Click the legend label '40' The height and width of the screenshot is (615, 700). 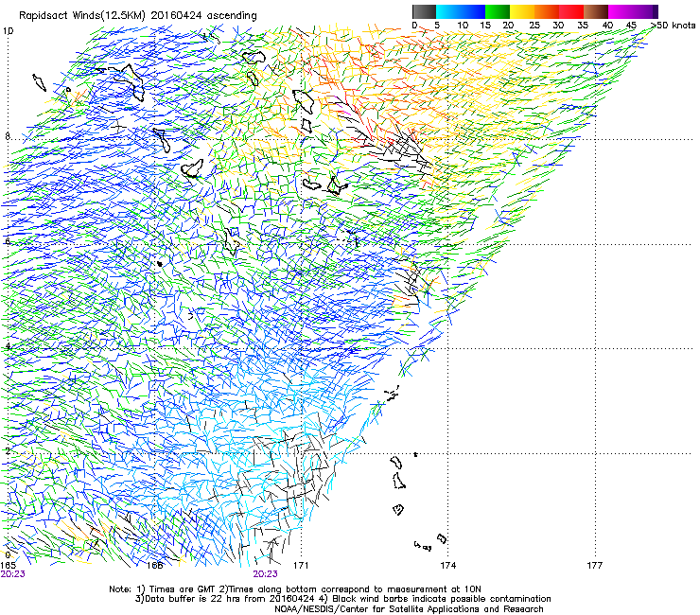point(607,26)
